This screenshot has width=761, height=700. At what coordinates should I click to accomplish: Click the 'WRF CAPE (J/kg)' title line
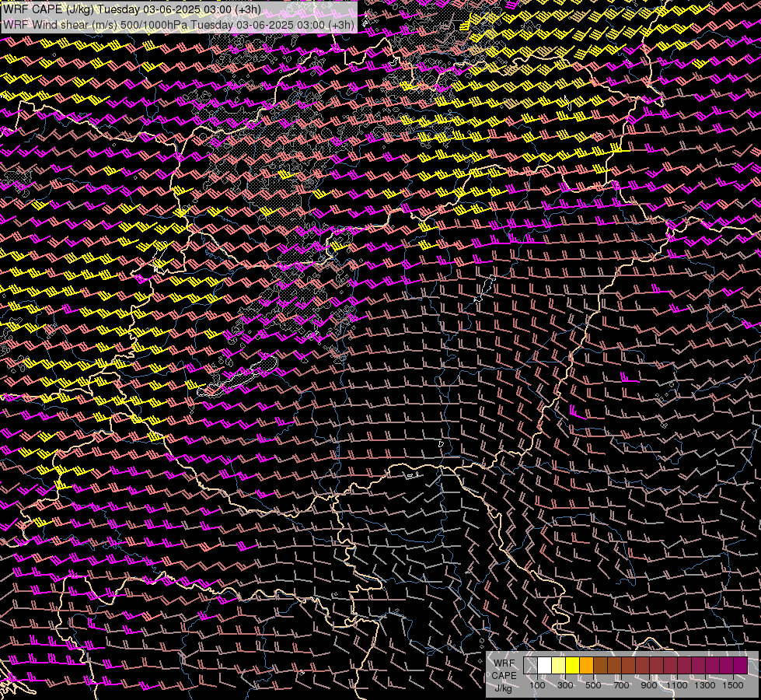tap(132, 9)
